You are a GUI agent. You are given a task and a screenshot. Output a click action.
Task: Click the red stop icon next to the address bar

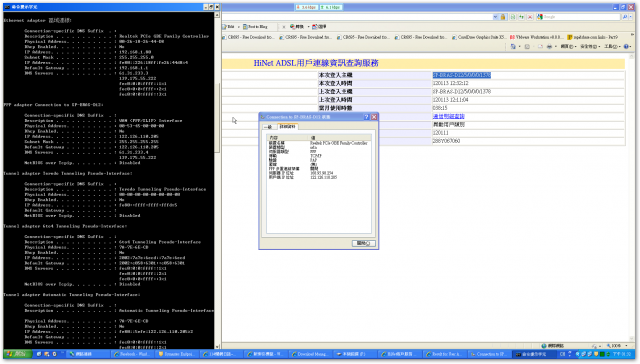point(530,17)
